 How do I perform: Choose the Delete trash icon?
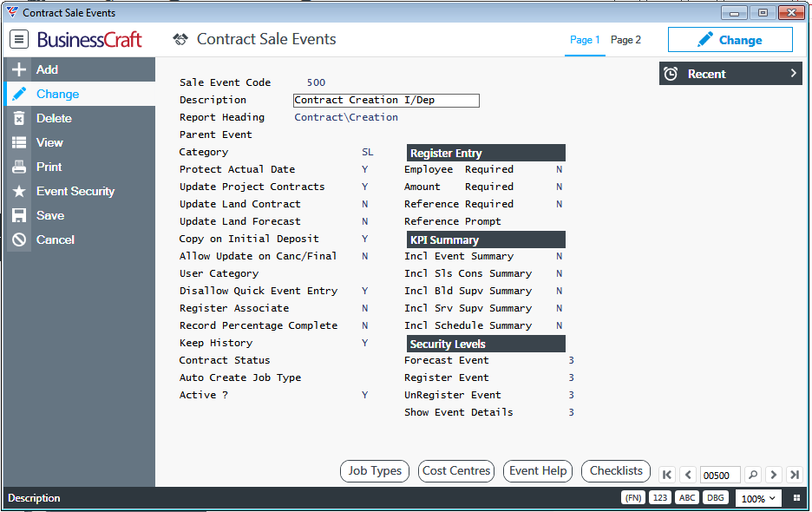[19, 118]
